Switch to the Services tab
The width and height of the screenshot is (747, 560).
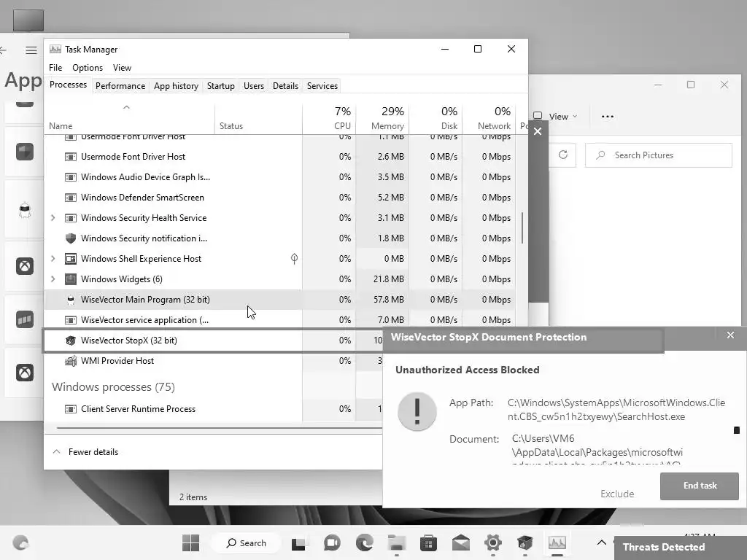(322, 86)
